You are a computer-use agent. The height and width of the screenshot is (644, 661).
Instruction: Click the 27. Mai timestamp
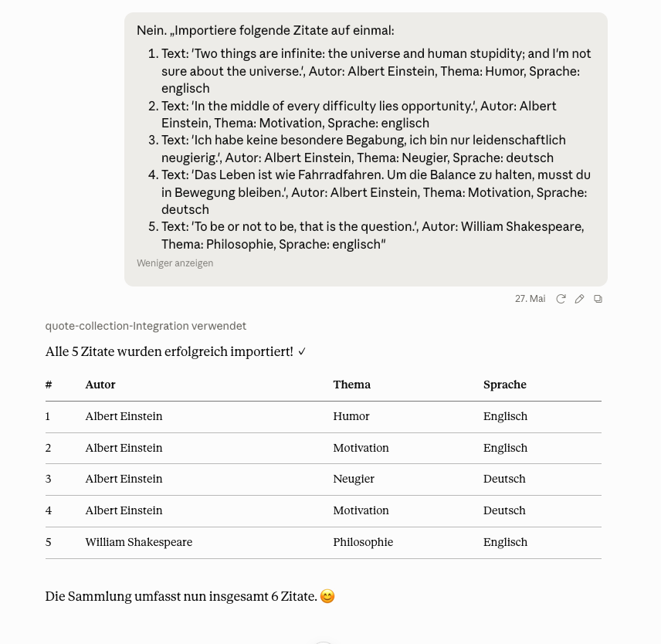coord(530,299)
